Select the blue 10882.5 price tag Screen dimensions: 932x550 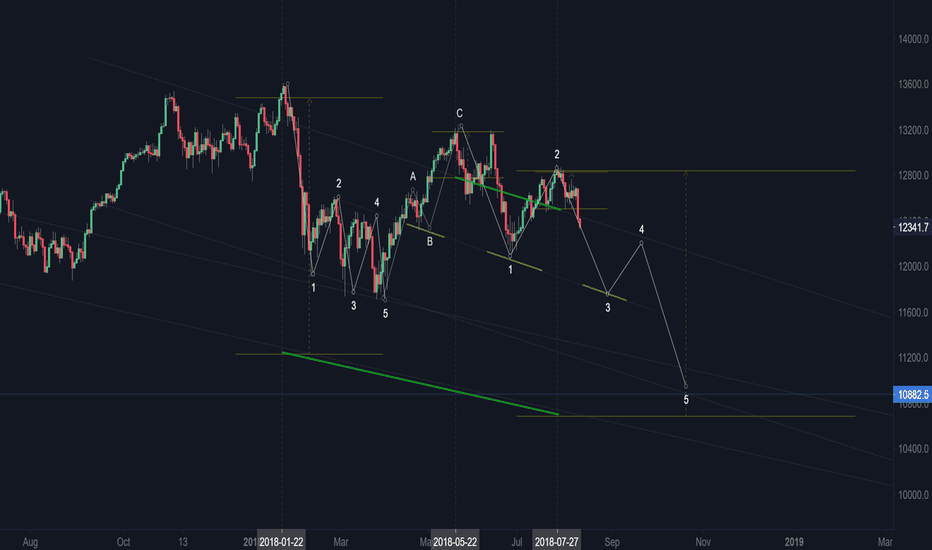912,395
